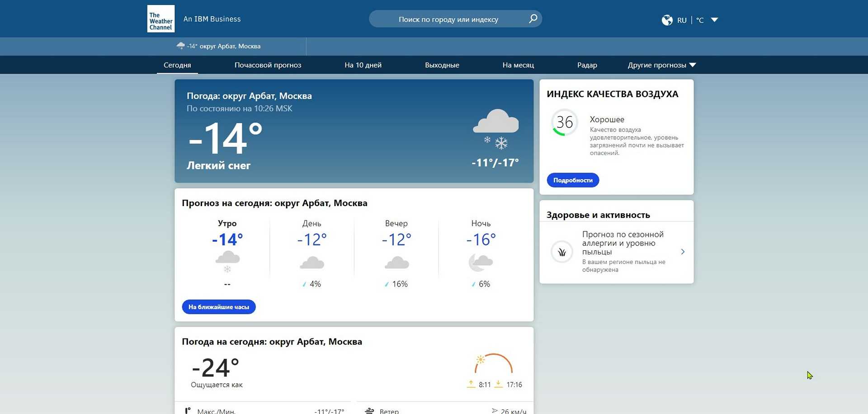The image size is (868, 414).
Task: Open the На 10 дней tab
Action: tap(363, 65)
